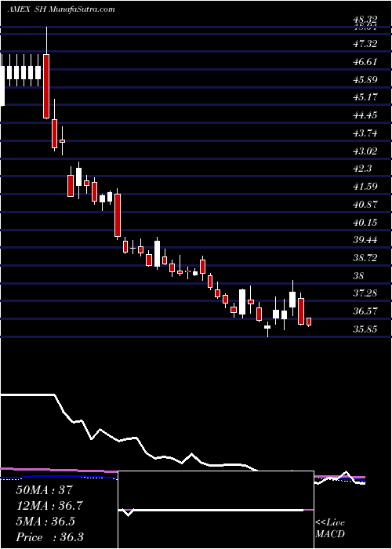
Task: Click the 36.57 price axis label
Action: pyautogui.click(x=365, y=311)
